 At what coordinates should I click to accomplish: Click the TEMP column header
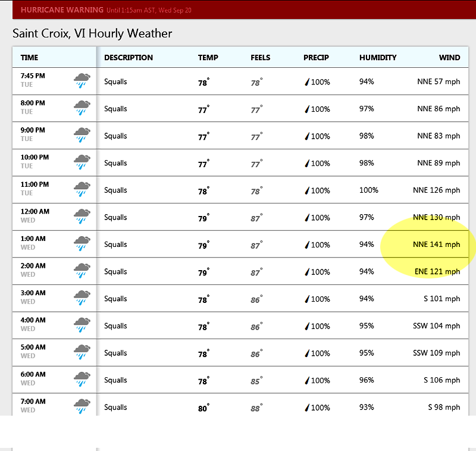208,57
